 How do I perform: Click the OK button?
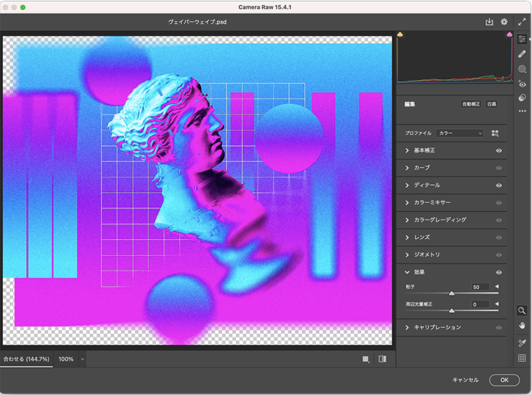coord(504,380)
